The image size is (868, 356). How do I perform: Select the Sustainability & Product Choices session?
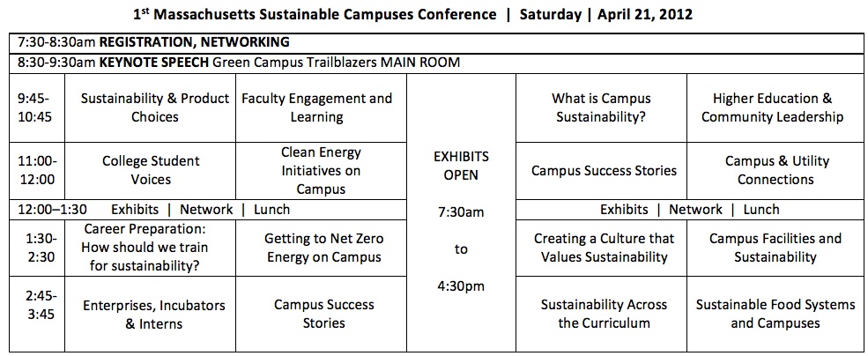pyautogui.click(x=150, y=108)
